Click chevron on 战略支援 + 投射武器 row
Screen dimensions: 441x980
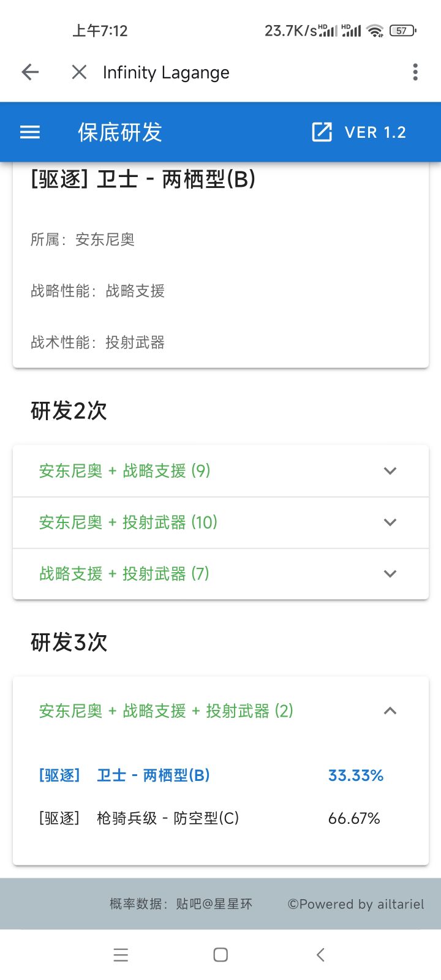(x=390, y=574)
